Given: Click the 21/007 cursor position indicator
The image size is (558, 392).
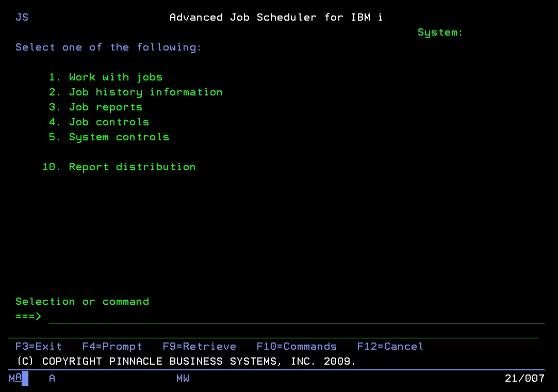Looking at the screenshot, I should tap(524, 378).
